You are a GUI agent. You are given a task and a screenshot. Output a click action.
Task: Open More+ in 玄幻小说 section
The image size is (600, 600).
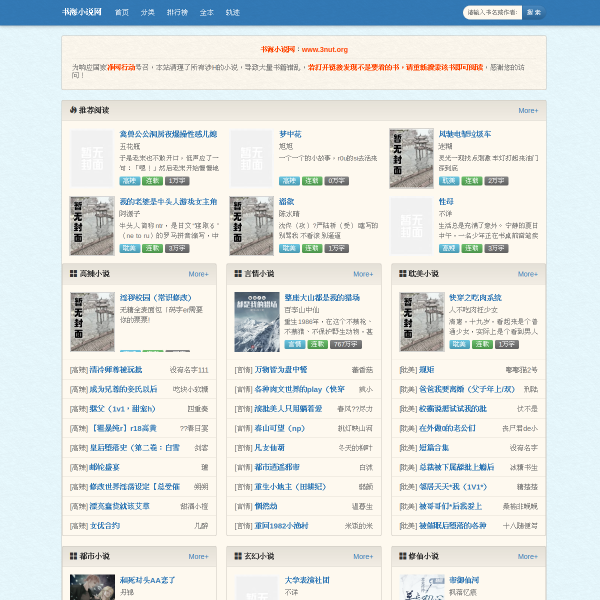pos(363,556)
